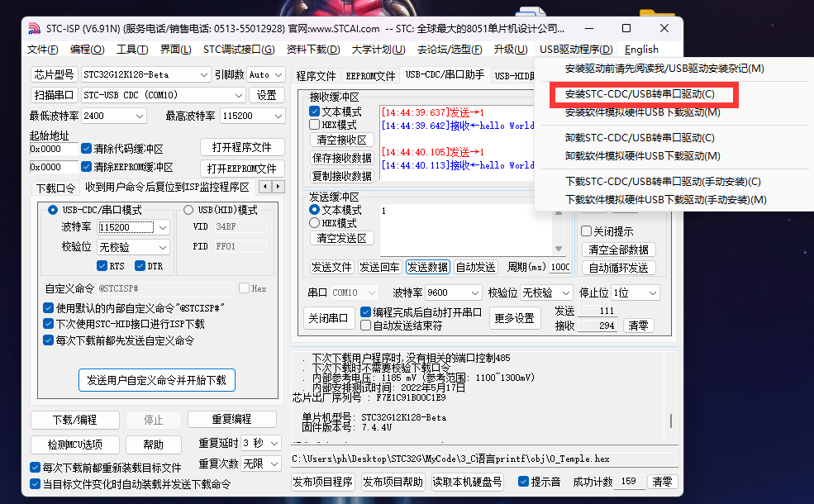Open the 最高波特率 115200 dropdown
This screenshot has width=814, height=504.
pyautogui.click(x=278, y=116)
